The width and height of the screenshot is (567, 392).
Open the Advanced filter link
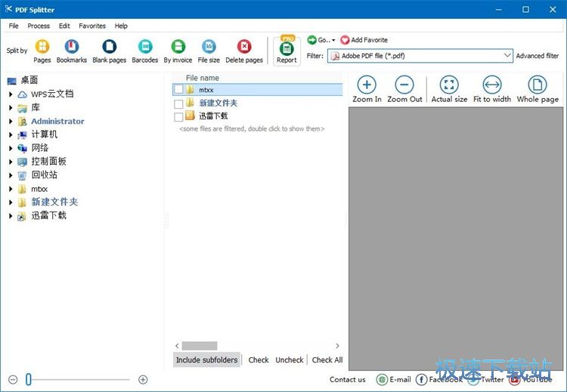click(x=537, y=56)
